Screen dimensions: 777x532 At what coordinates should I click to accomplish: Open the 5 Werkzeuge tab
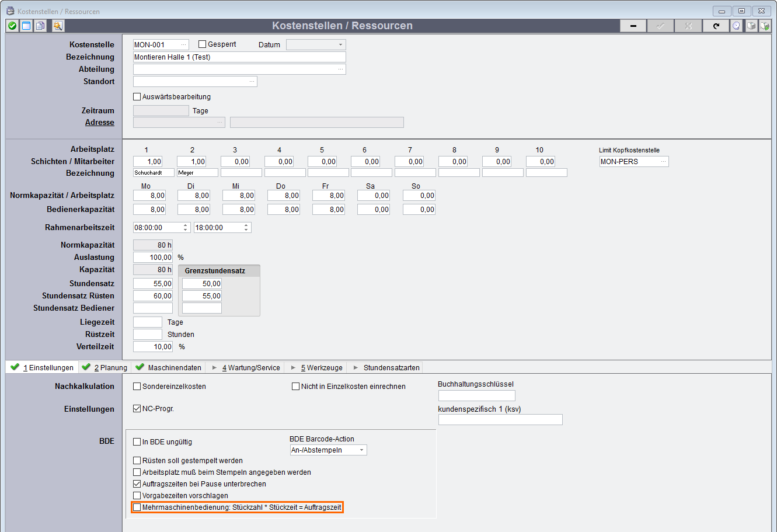click(x=315, y=367)
